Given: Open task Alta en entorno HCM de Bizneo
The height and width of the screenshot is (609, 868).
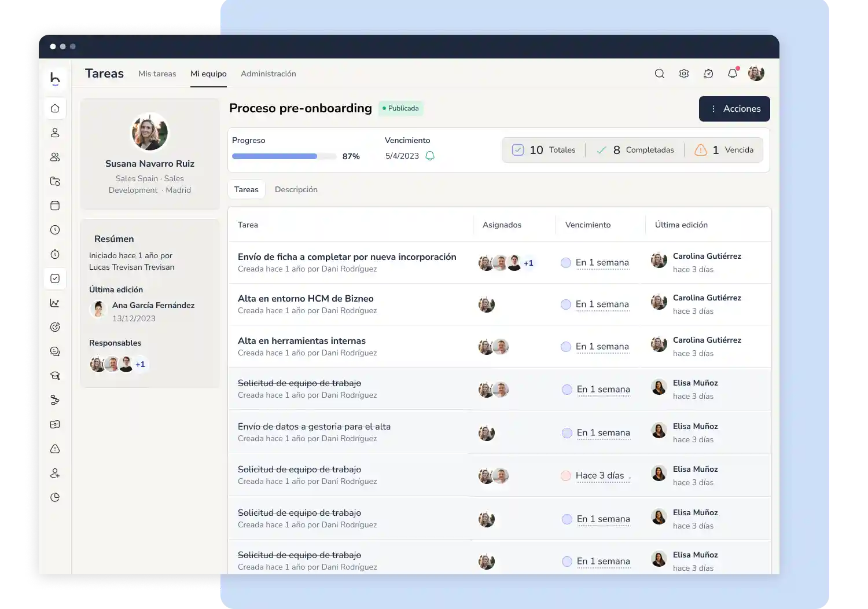Looking at the screenshot, I should coord(306,299).
